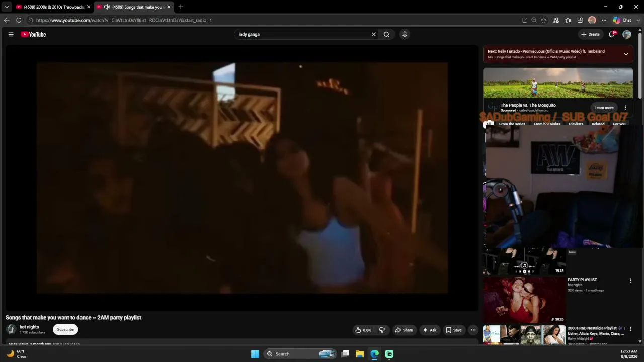Open options for PARTY PLAYLIST video

tap(630, 280)
